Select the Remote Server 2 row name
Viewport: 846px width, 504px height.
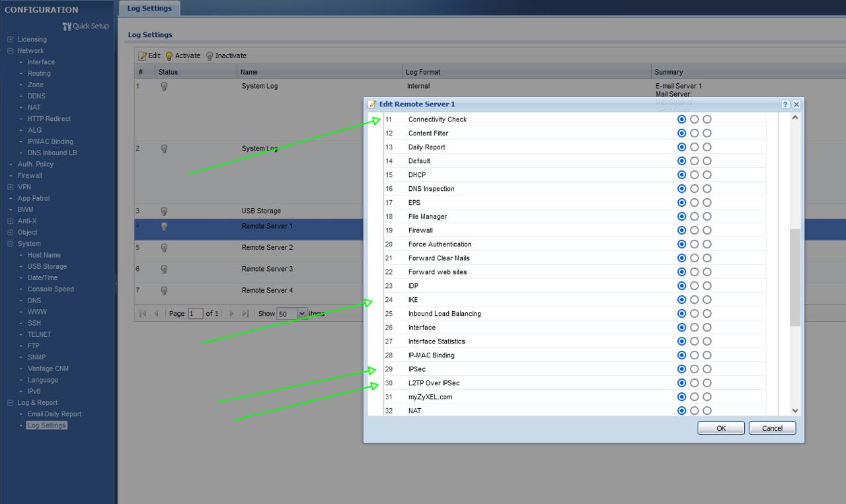267,248
